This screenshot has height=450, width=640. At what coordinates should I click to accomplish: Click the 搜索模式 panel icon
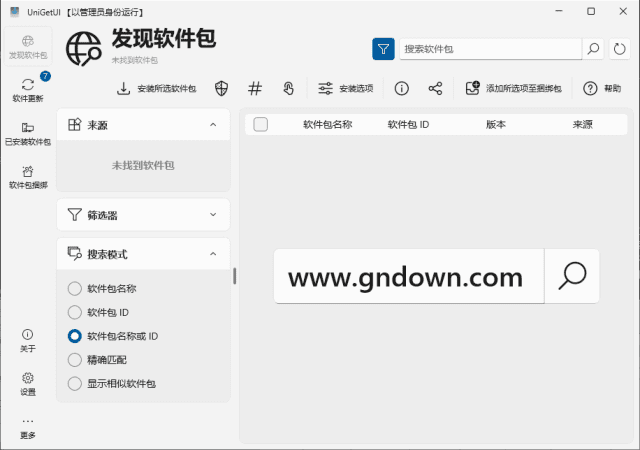coord(74,254)
